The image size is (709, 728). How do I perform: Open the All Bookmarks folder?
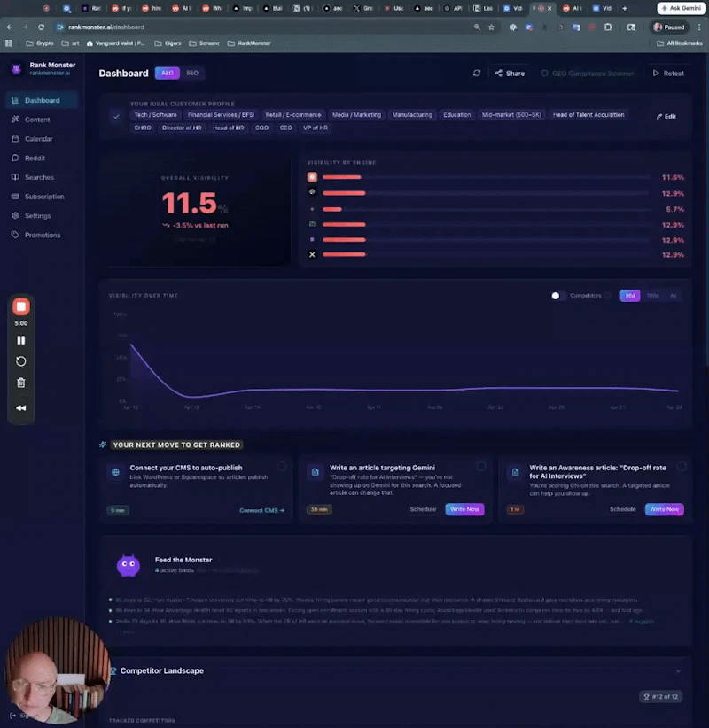679,43
